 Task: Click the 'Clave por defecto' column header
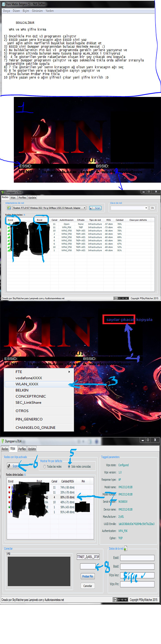coord(138,220)
